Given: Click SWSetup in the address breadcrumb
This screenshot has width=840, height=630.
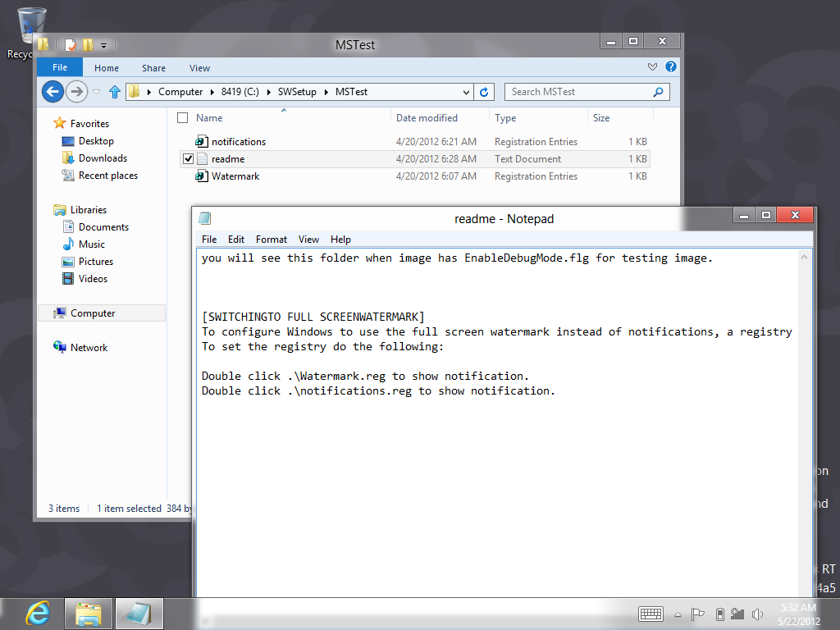Looking at the screenshot, I should coord(296,92).
